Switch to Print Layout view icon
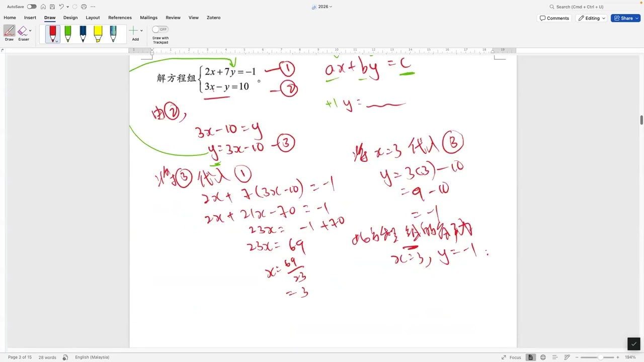 [530, 357]
